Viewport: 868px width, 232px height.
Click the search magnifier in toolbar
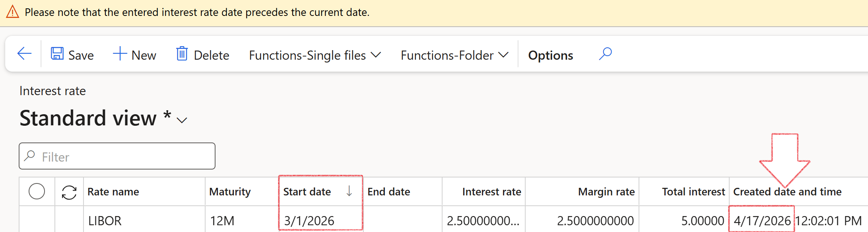[605, 54]
